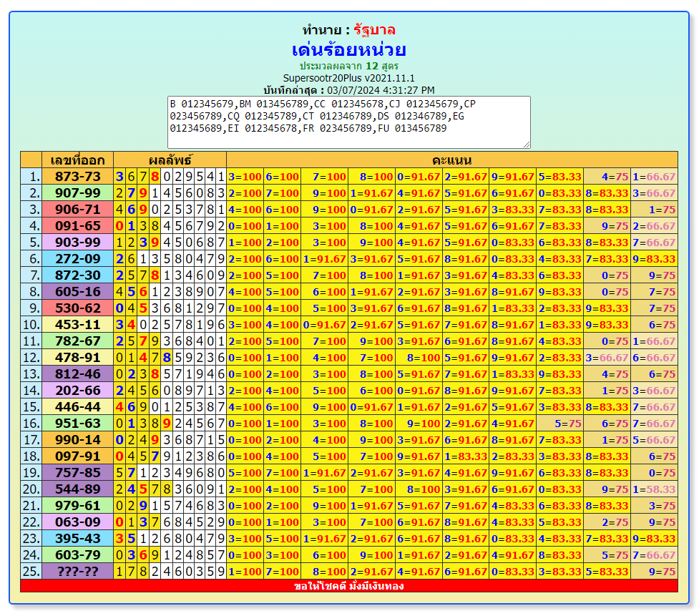This screenshot has height=616, width=699.
Task: Click draw number 097-91 in row 18
Action: click(77, 456)
